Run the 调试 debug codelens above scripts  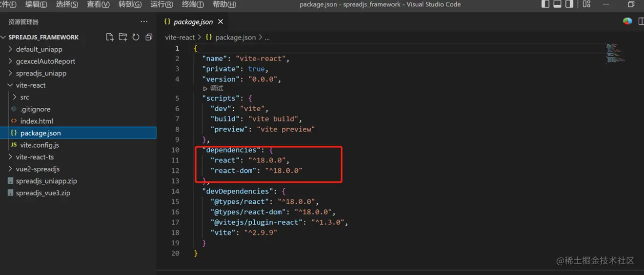[213, 89]
